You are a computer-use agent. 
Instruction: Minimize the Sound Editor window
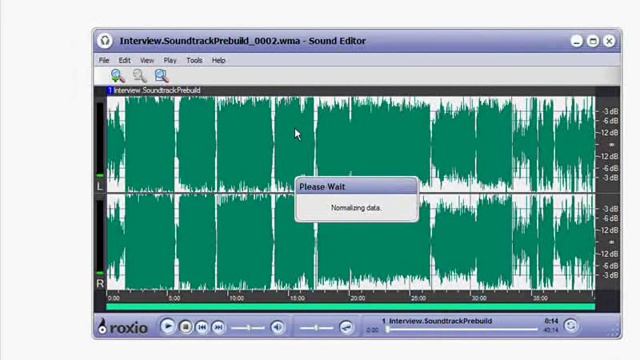point(576,41)
